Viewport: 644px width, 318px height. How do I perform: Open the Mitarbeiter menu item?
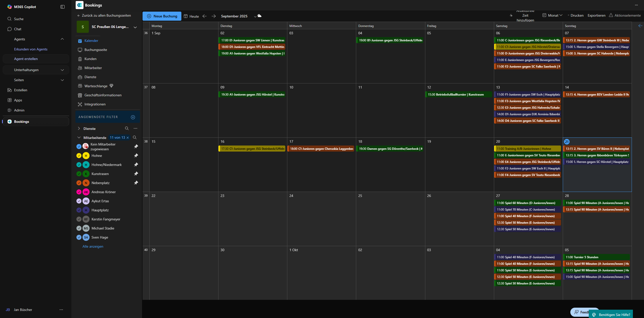[x=93, y=68]
